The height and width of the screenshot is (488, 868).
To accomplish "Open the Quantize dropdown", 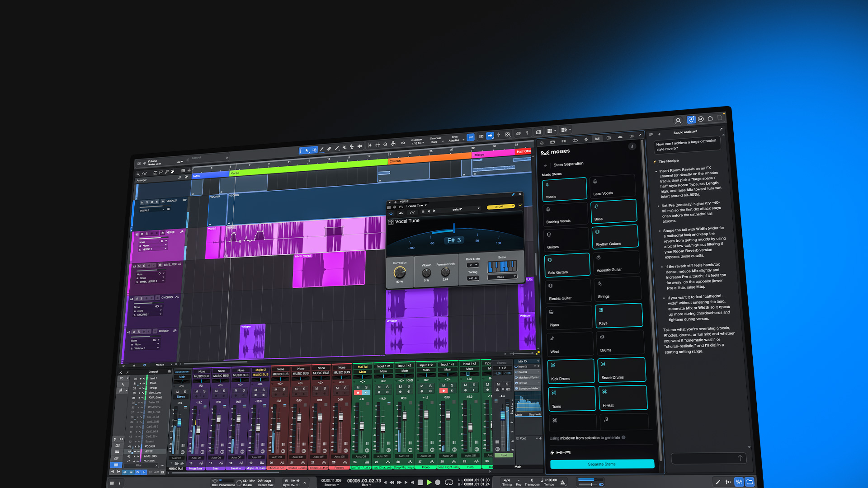I will [417, 141].
